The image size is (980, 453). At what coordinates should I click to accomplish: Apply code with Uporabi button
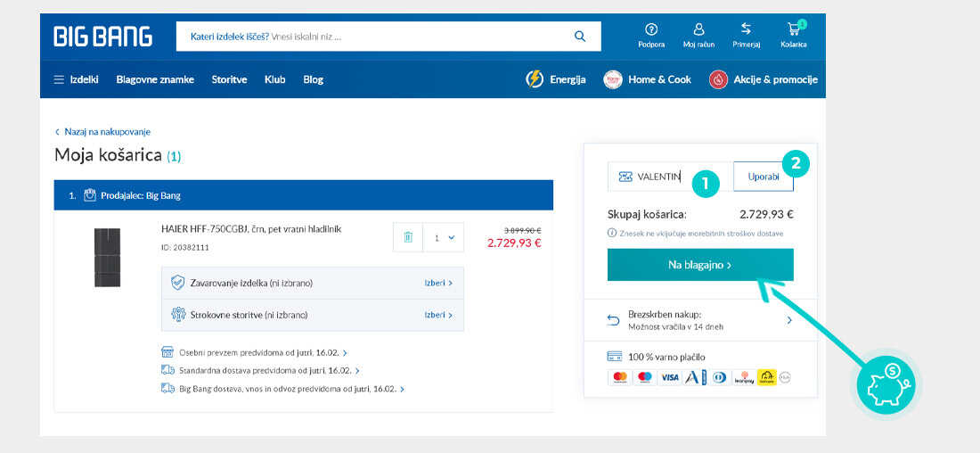764,177
